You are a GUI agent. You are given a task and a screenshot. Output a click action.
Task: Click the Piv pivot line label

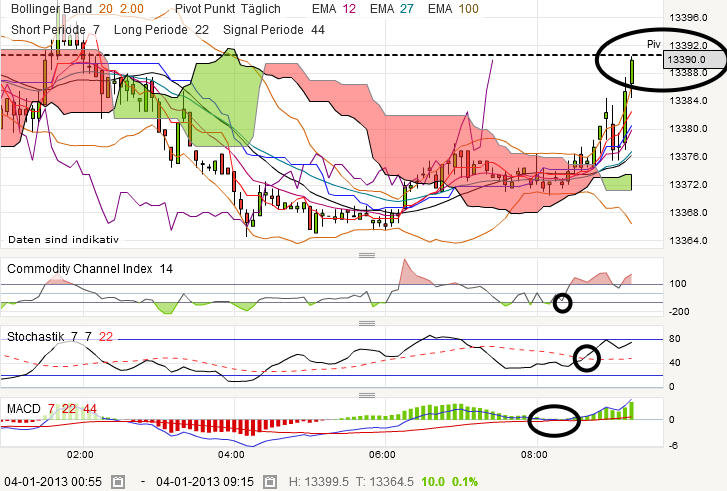click(654, 44)
